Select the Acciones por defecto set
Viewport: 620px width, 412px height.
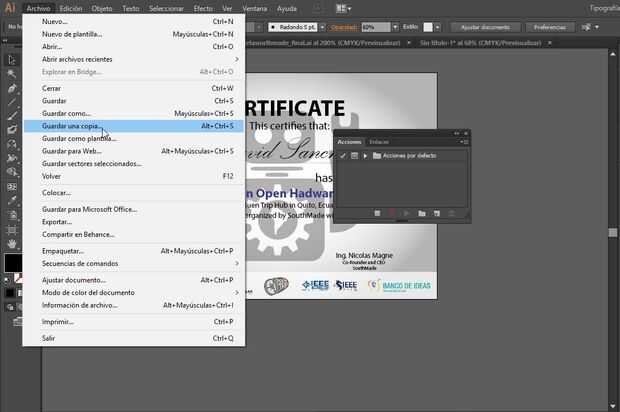point(409,156)
